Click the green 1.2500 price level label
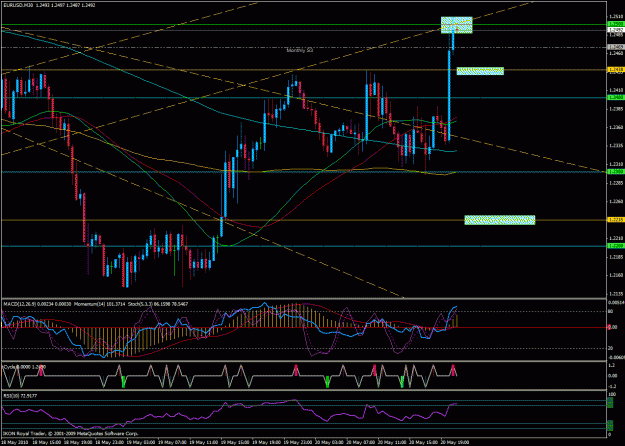Image resolution: width=625 pixels, height=446 pixels. (x=615, y=24)
